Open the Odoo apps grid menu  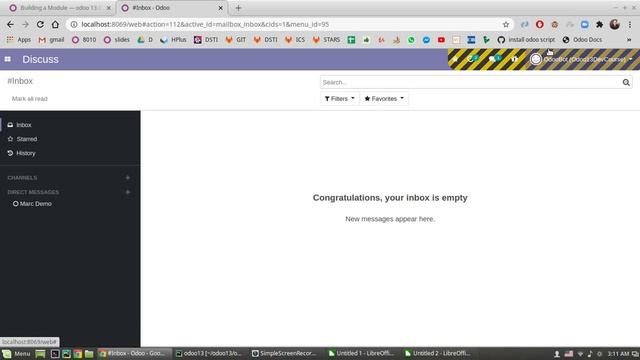8,59
